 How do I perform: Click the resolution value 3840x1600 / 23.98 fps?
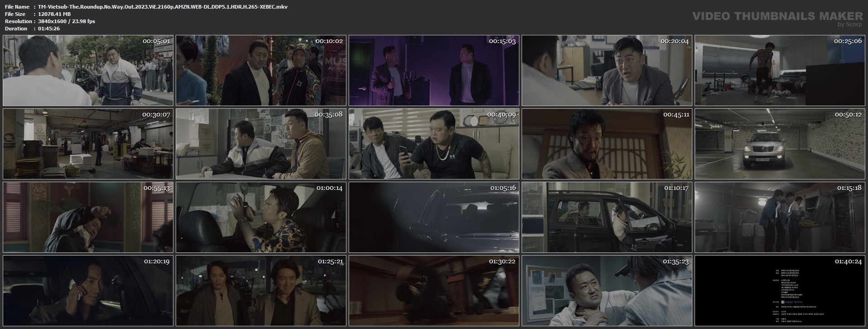click(x=67, y=21)
